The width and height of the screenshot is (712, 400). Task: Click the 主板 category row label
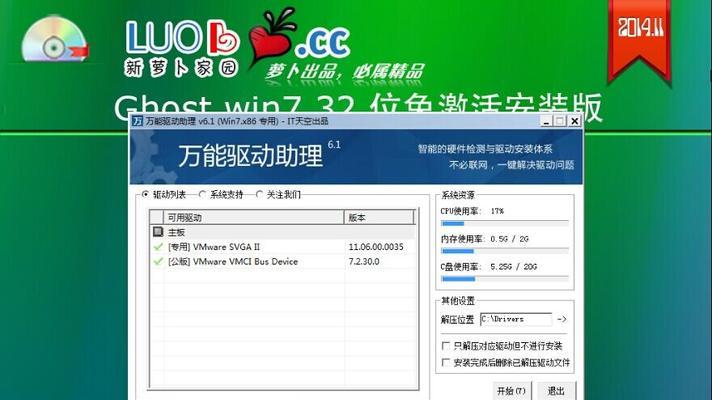point(176,232)
